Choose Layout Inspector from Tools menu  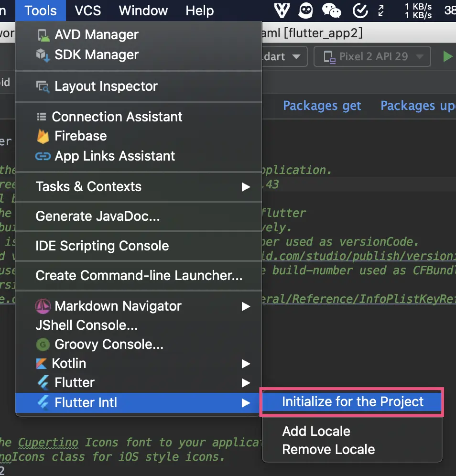click(139, 87)
